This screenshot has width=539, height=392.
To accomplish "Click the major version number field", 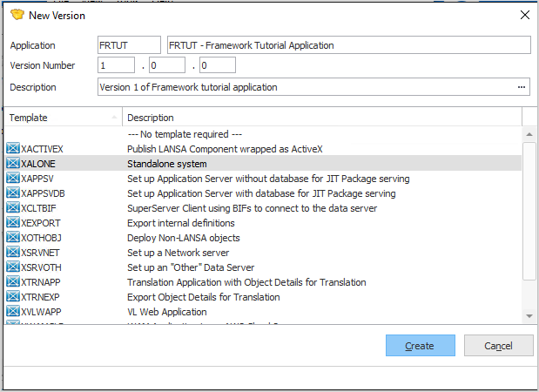I will (x=117, y=65).
